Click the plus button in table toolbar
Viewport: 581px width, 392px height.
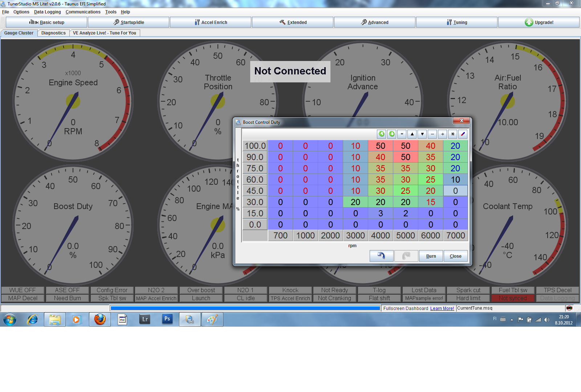tap(442, 134)
